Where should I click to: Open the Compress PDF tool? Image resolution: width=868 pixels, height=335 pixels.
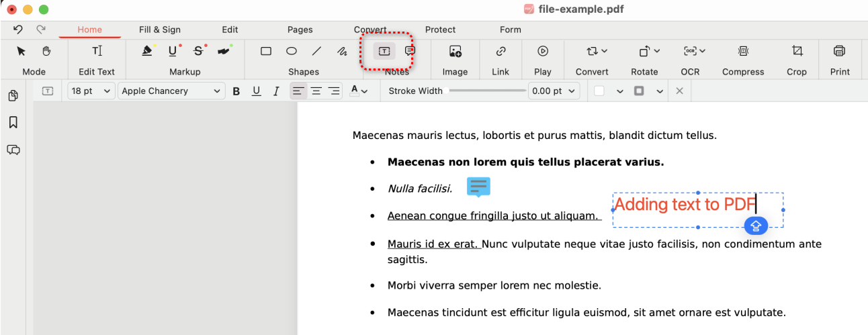tap(743, 51)
